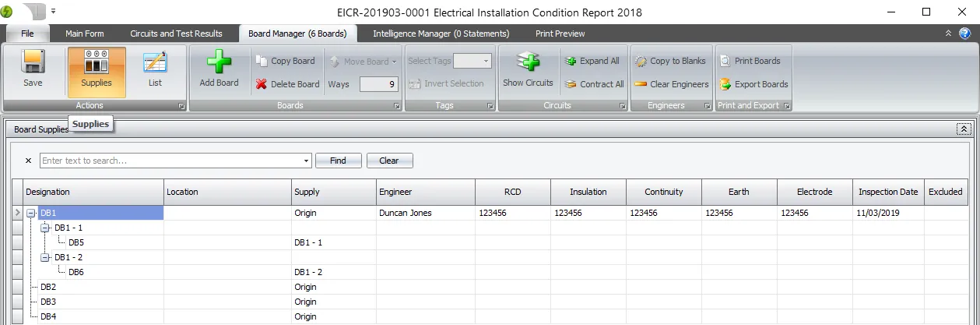980x325 pixels.
Task: Collapse the ribbon with the chevron icon
Action: tap(948, 34)
